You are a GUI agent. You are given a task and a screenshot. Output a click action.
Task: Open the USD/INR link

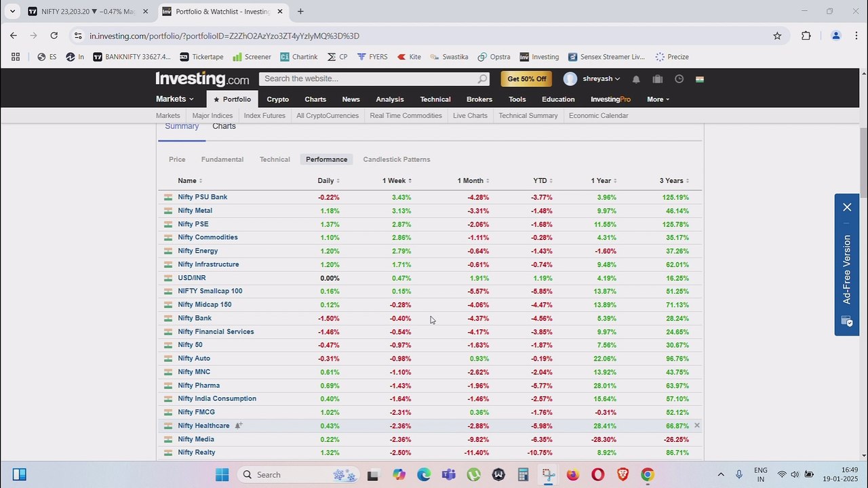(192, 278)
